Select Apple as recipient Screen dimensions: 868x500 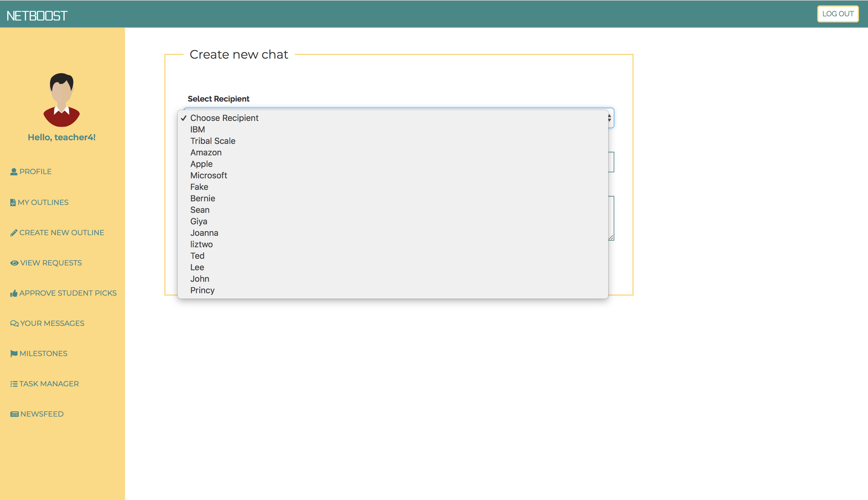click(x=393, y=164)
